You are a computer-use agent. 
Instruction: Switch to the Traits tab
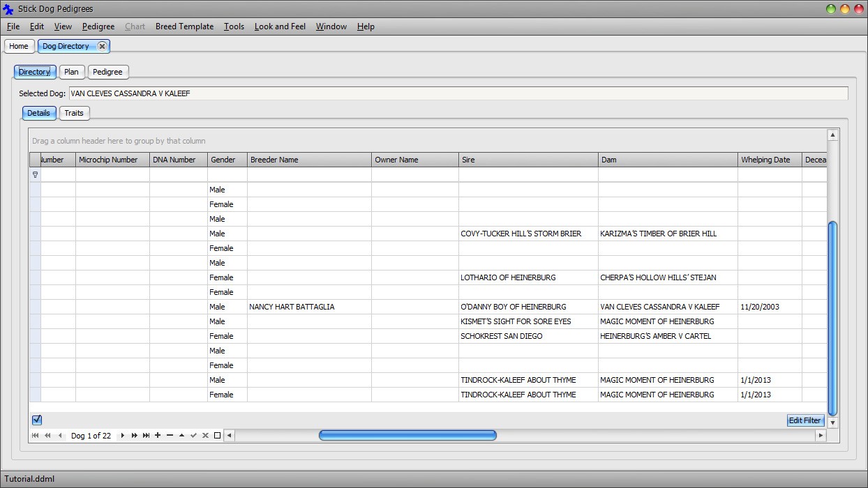(74, 113)
